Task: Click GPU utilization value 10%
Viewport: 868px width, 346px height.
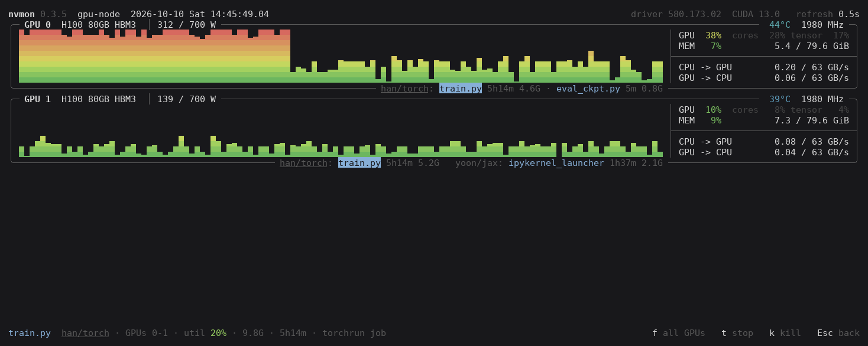Action: [713, 110]
